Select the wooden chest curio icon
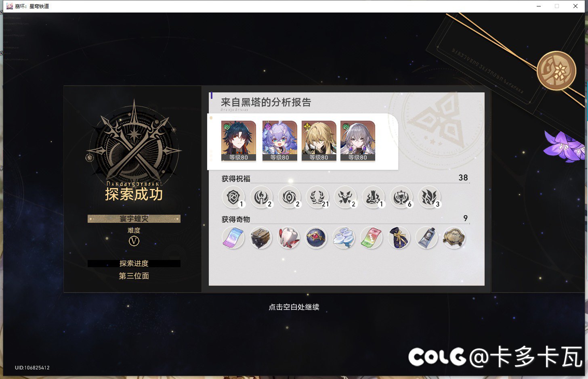 point(261,238)
